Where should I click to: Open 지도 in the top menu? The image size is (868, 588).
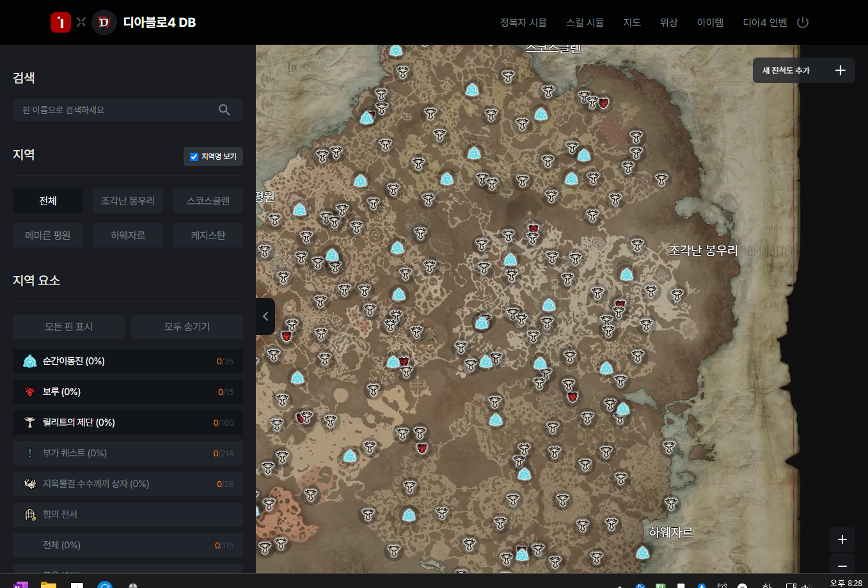[632, 22]
